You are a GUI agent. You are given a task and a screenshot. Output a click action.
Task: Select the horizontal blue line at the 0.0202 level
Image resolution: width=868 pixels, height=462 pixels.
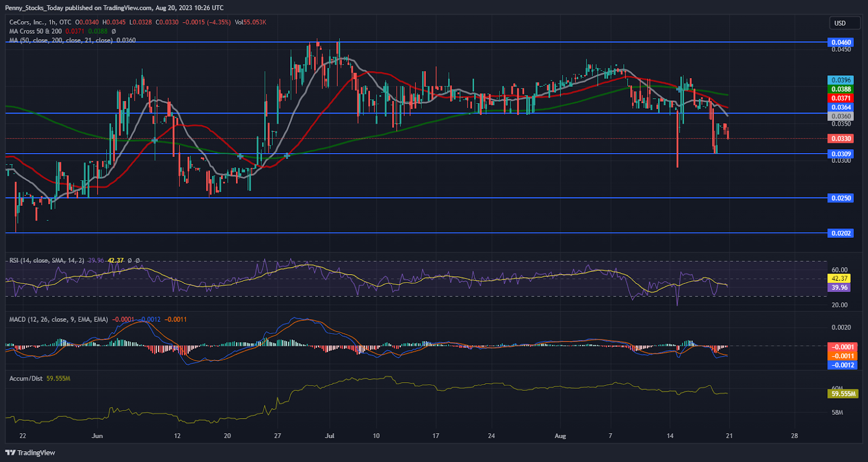tap(417, 233)
